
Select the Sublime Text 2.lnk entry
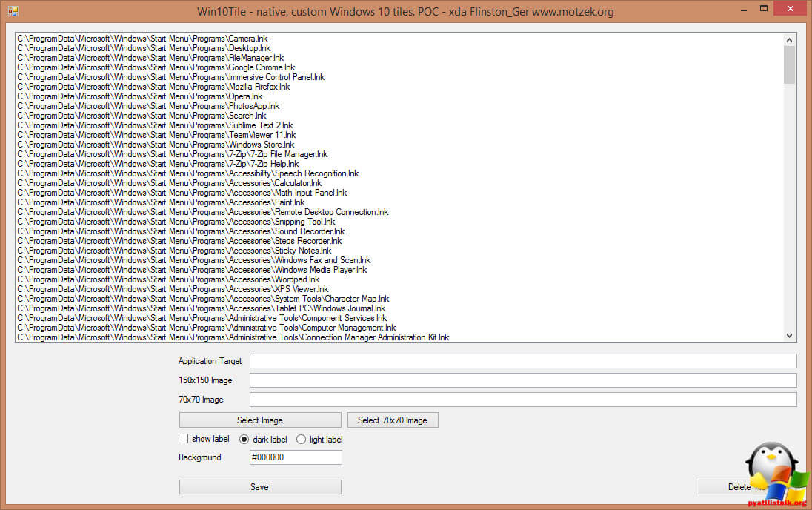[155, 125]
